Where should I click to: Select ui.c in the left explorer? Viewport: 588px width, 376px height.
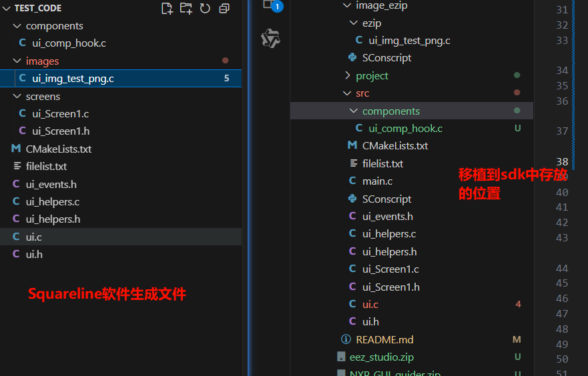(x=34, y=237)
